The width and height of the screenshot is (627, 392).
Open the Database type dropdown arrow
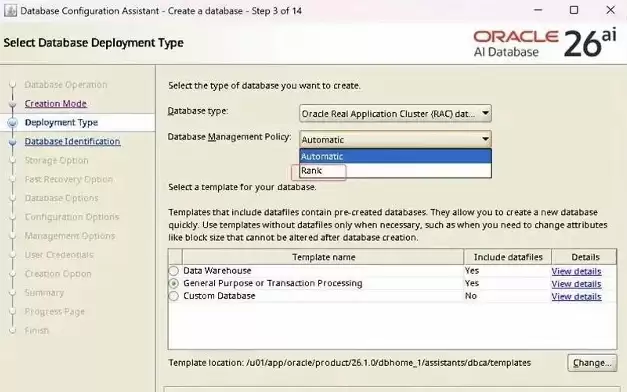(485, 114)
